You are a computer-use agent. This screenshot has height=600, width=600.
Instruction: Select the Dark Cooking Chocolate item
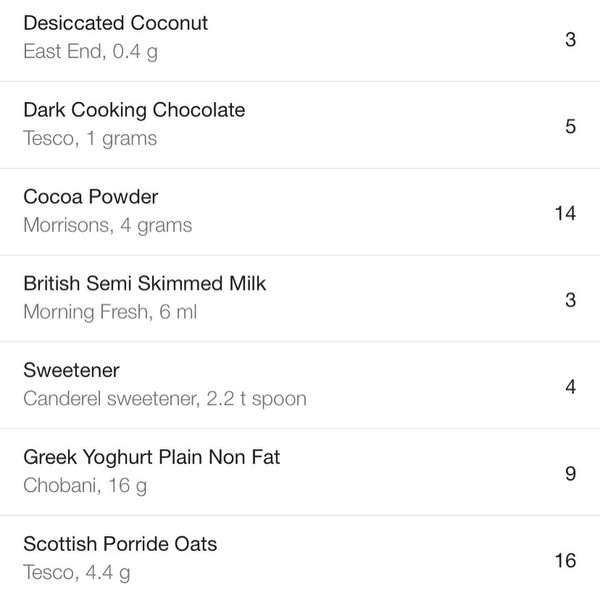tap(134, 110)
